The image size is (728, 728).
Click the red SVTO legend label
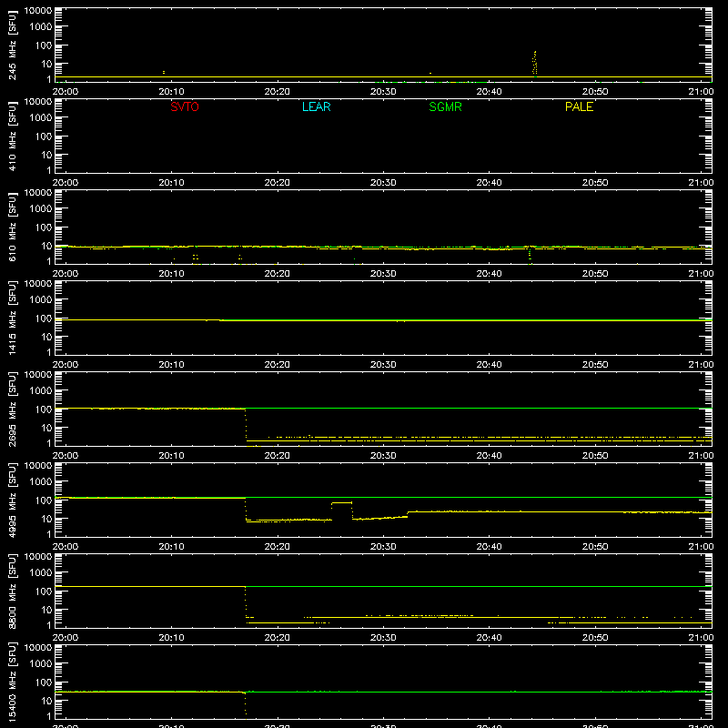pyautogui.click(x=185, y=106)
